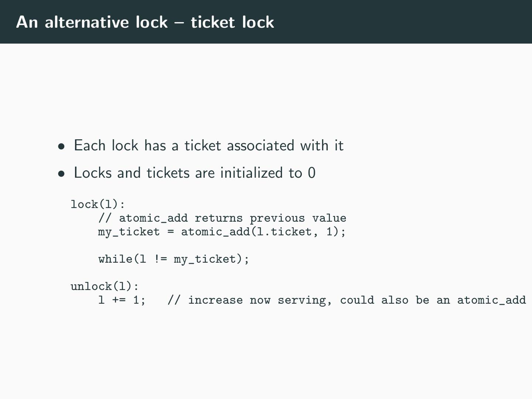
Task: Click the 'while' keyword in the code
Action: tap(115, 259)
